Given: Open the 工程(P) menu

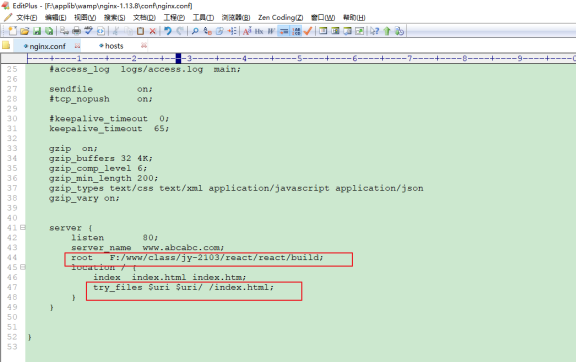Looking at the screenshot, I should click(174, 17).
